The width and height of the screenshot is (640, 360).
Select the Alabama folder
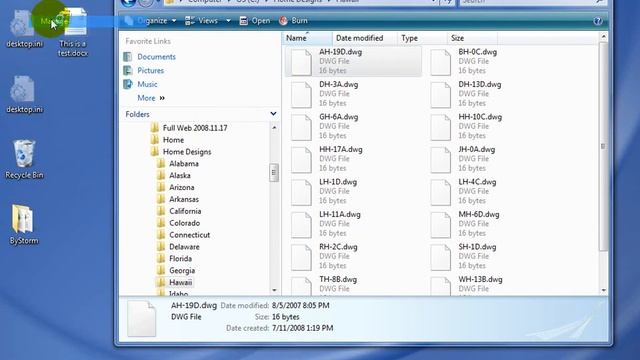tap(184, 163)
